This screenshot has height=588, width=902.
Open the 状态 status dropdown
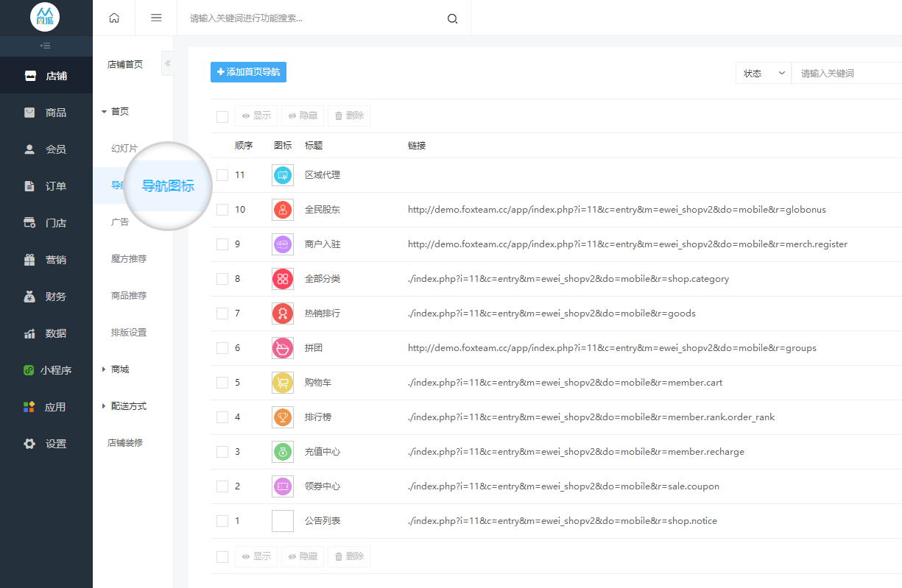point(763,74)
